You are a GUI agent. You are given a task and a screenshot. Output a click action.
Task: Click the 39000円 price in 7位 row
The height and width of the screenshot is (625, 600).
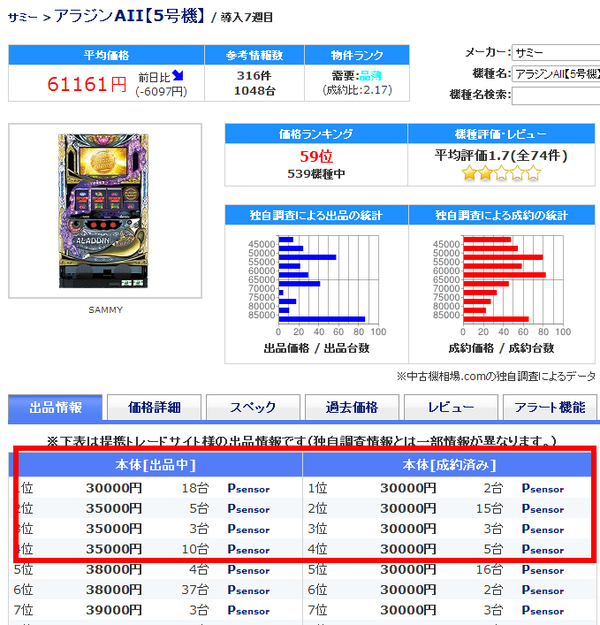(x=114, y=610)
